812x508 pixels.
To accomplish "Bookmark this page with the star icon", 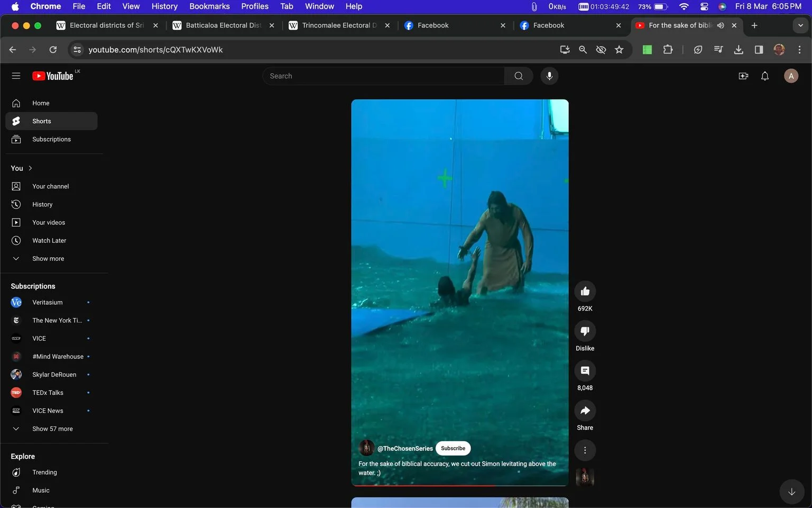I will [x=619, y=50].
